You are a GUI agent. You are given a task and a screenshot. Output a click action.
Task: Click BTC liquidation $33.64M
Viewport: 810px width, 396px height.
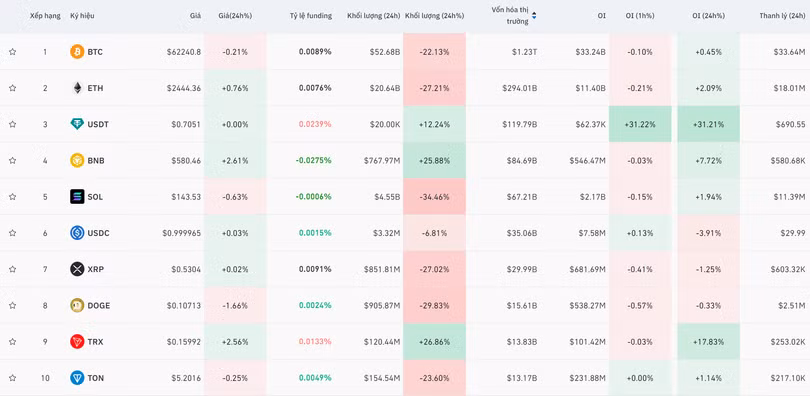[789, 52]
